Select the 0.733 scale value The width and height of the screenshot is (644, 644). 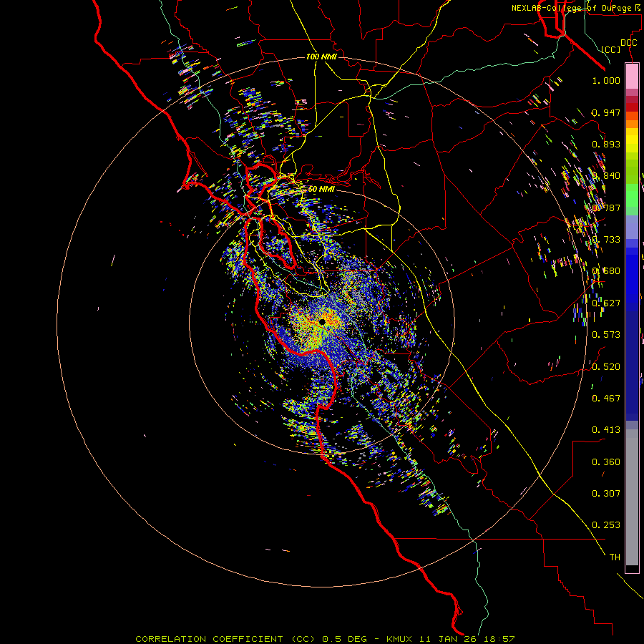(x=606, y=240)
